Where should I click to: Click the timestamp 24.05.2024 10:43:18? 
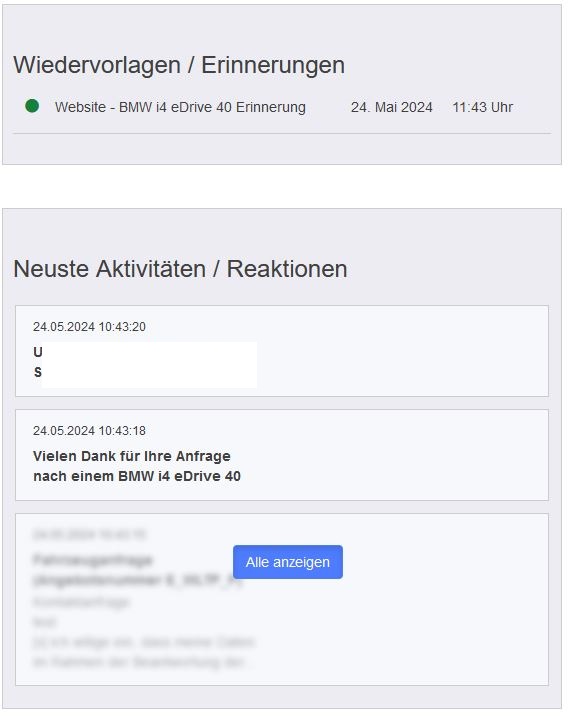click(x=89, y=431)
